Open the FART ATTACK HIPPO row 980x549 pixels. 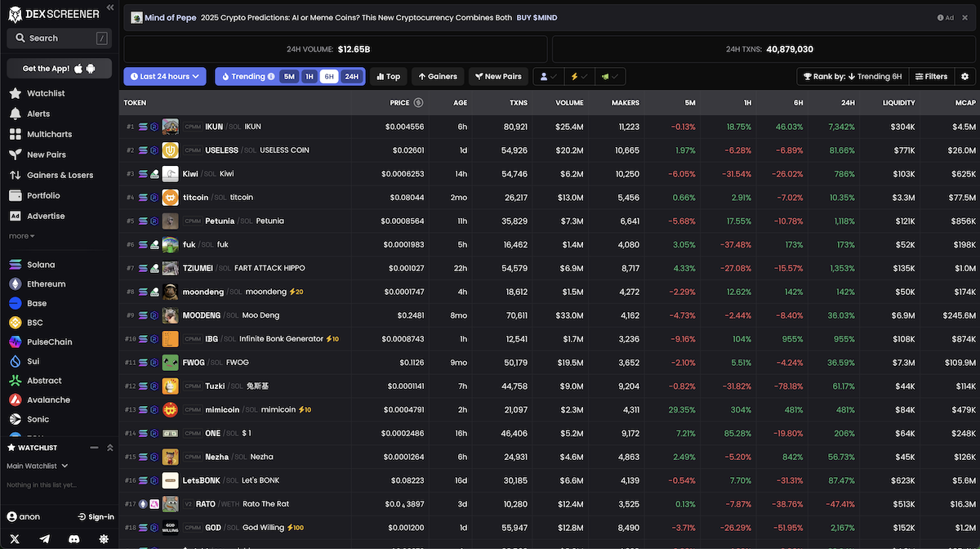pos(550,268)
